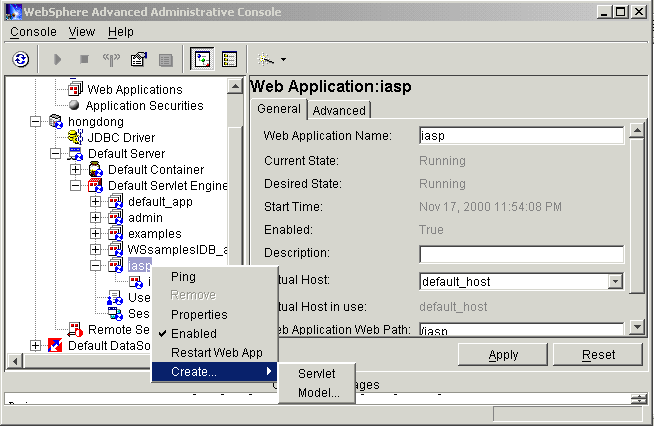
Task: Collapse the Default Server node
Action: [55, 154]
